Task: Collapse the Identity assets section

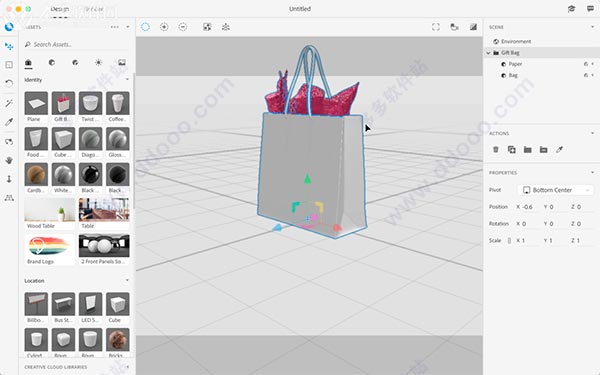Action: pyautogui.click(x=127, y=80)
